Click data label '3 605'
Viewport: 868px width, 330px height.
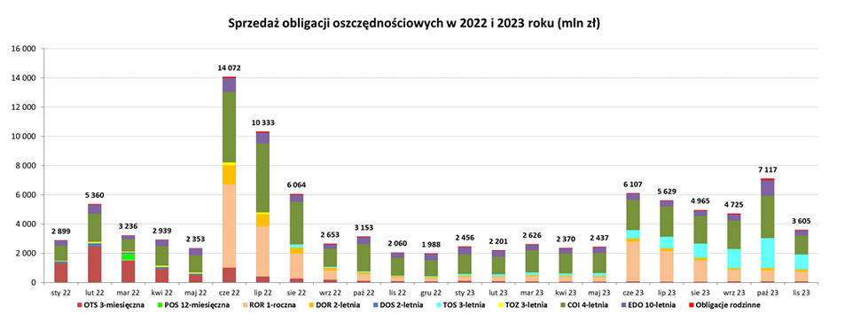click(x=802, y=221)
